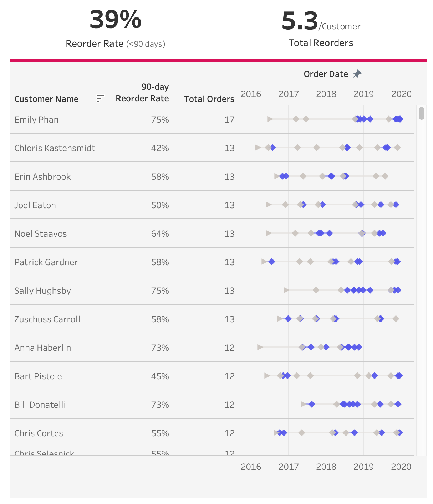Image resolution: width=433 pixels, height=504 pixels.
Task: Click the Patrick Gardner customer name
Action: click(46, 262)
